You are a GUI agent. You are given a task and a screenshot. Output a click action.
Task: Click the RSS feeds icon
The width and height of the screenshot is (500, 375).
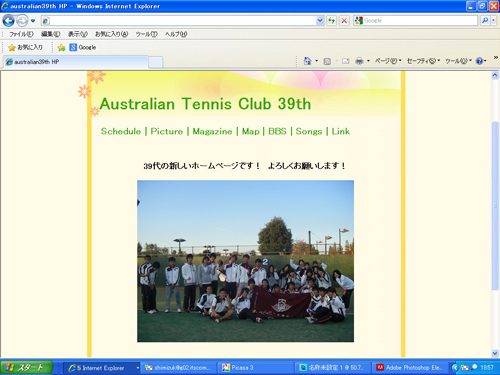click(327, 61)
